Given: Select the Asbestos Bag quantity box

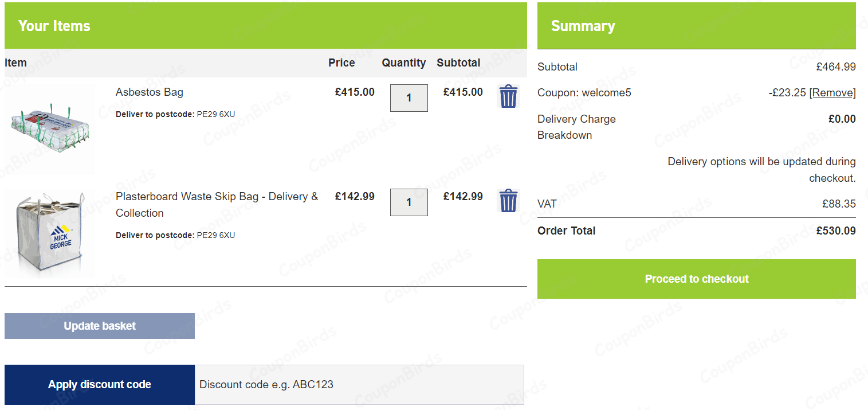Looking at the screenshot, I should click(409, 97).
